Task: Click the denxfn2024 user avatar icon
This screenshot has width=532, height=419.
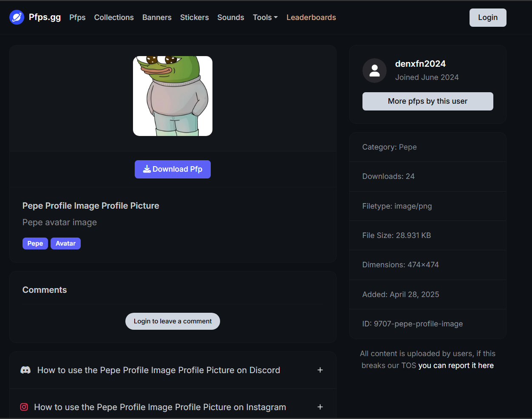Action: point(374,71)
